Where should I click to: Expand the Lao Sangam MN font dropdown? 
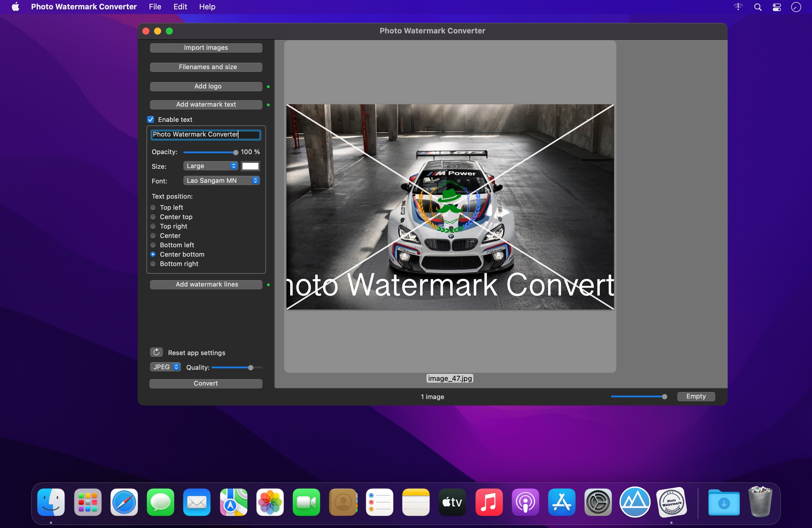(x=221, y=180)
